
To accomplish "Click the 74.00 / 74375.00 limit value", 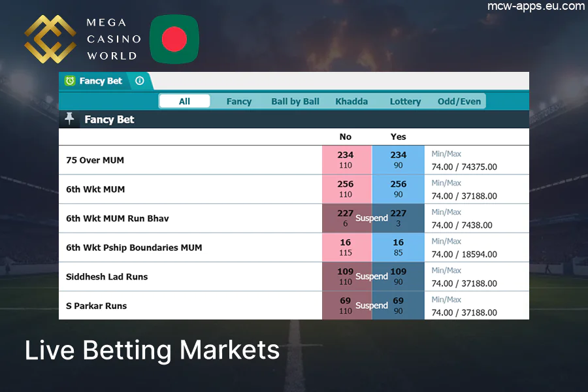I will (x=465, y=167).
